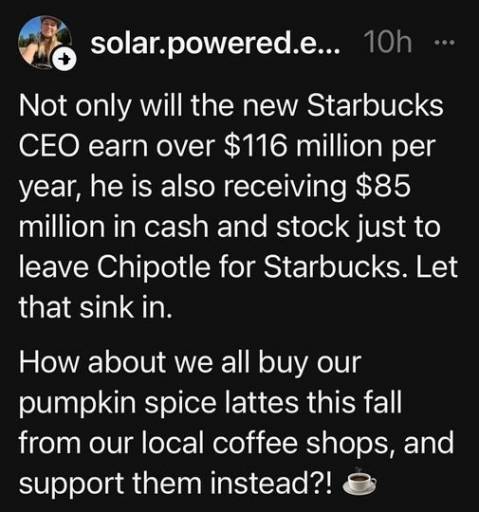Open the poster's profile picture
The height and width of the screenshot is (512, 479).
pyautogui.click(x=45, y=42)
